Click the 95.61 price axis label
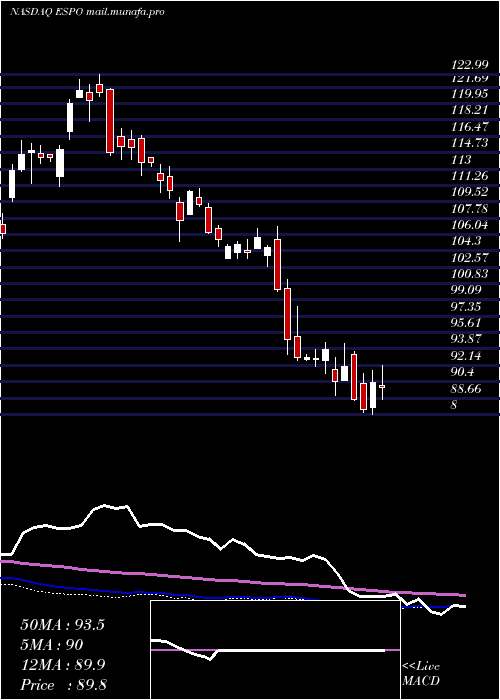Screen dimensions: 500x700 click(x=467, y=323)
